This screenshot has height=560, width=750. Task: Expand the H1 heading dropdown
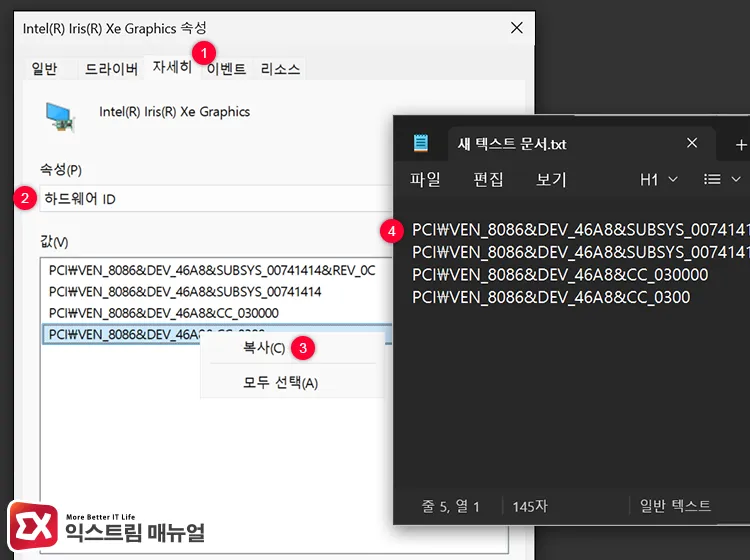[x=658, y=180]
